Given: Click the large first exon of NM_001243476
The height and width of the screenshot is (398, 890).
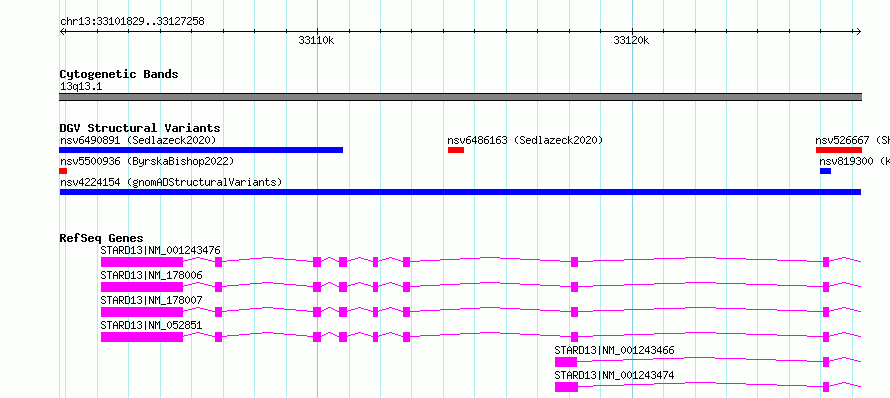Looking at the screenshot, I should point(142,262).
